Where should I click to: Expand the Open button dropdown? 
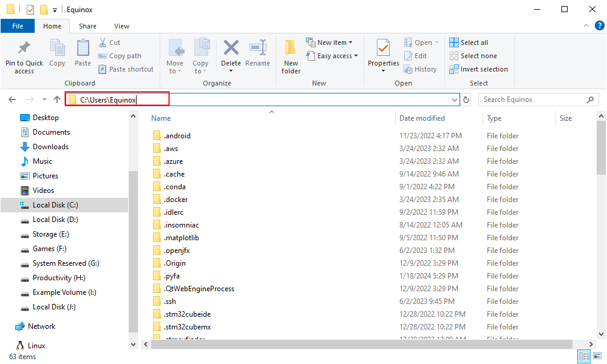[436, 42]
